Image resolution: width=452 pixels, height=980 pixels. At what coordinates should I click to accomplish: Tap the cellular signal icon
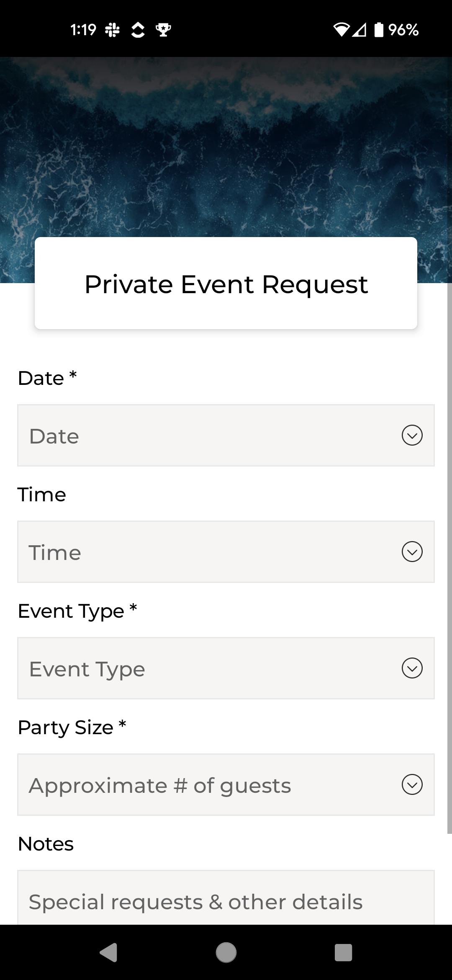tap(359, 30)
